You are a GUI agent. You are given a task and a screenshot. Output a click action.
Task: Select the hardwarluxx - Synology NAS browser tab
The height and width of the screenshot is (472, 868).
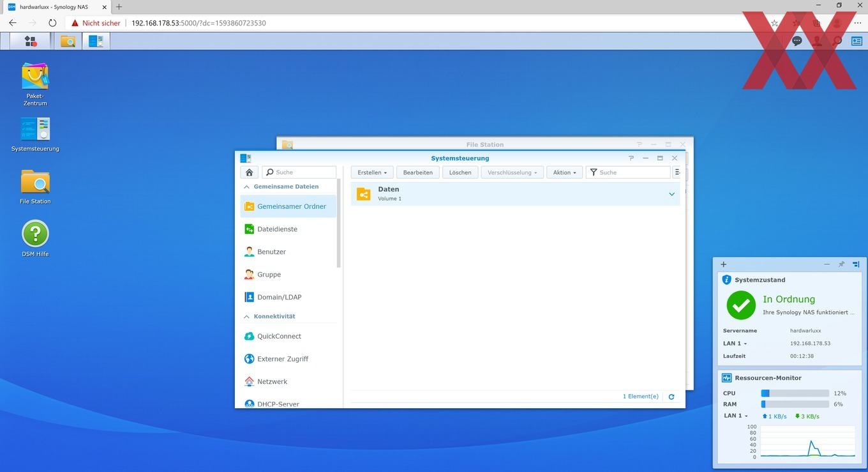click(x=57, y=6)
